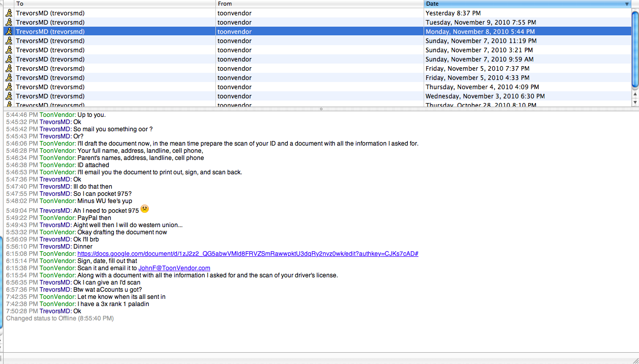This screenshot has width=639, height=364.
Task: Click the AIM icon on the Friday 4:33 PM row
Action: click(x=9, y=77)
